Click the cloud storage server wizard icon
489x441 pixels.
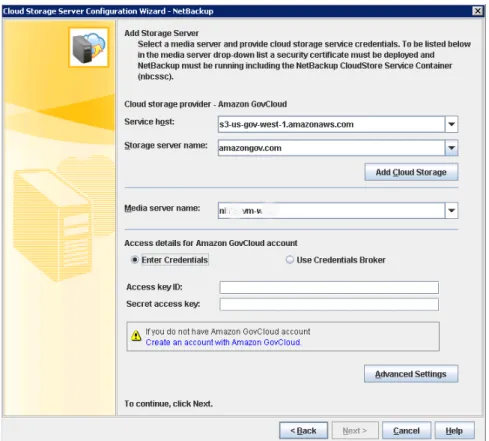point(89,47)
